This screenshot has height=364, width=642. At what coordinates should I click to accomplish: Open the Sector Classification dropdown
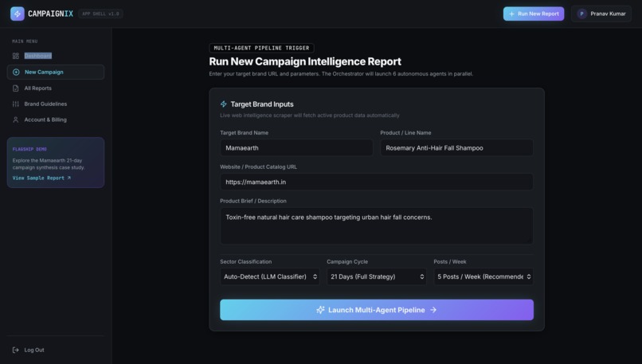point(270,277)
